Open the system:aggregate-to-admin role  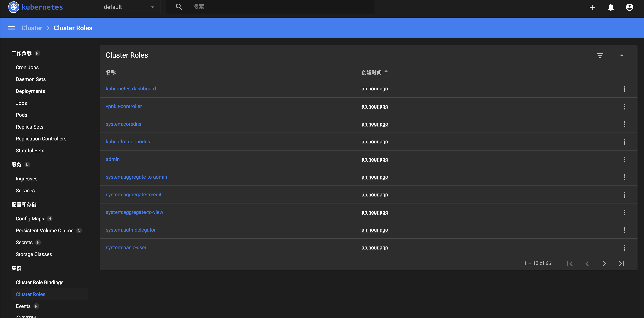pyautogui.click(x=137, y=177)
